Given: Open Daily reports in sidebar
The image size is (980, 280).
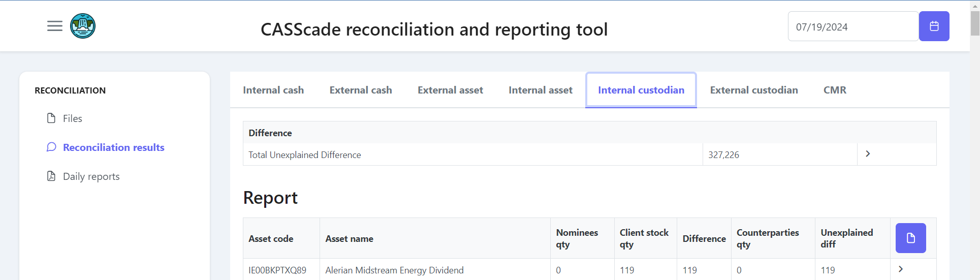Looking at the screenshot, I should pos(91,176).
